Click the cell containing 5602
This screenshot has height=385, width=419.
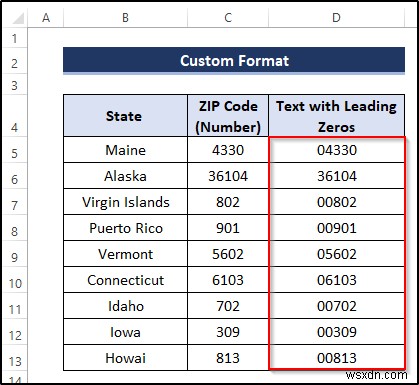pos(228,254)
